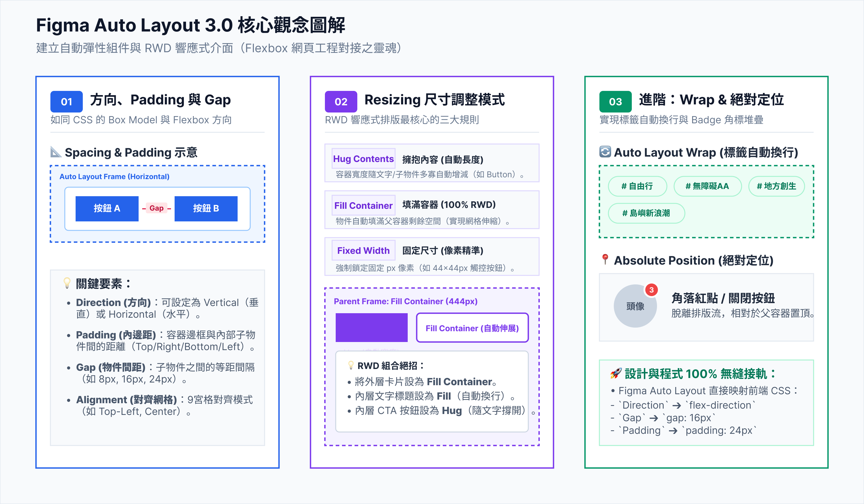Click the refresh icon beside Auto Layout Wrap
This screenshot has width=864, height=504.
click(605, 151)
